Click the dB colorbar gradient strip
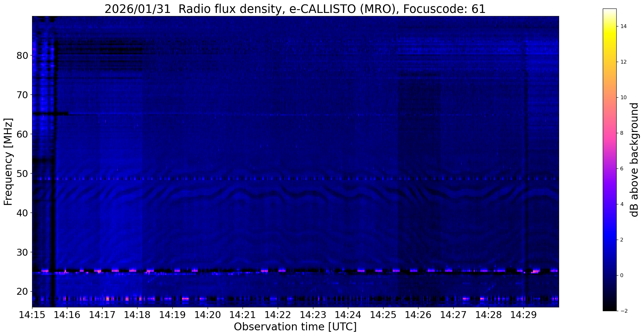Image resolution: width=644 pixels, height=336 pixels. 609,160
